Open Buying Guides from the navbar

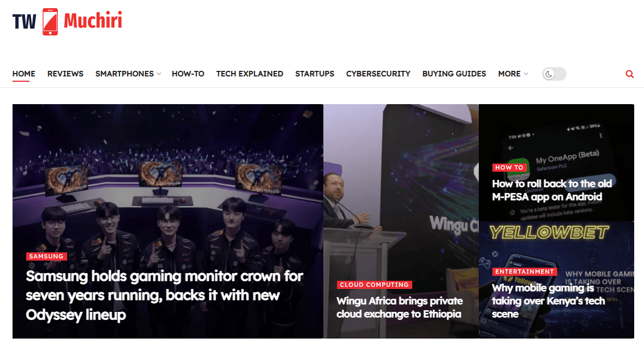(x=454, y=74)
